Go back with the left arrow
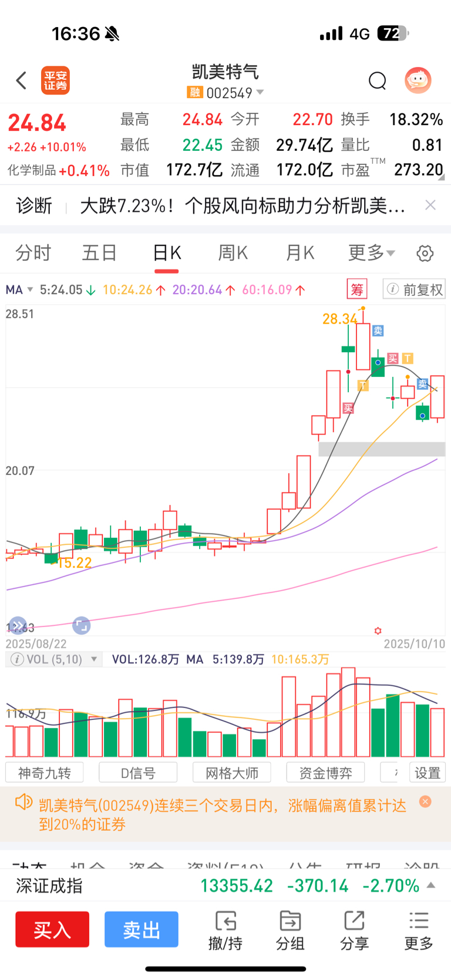 click(x=22, y=80)
